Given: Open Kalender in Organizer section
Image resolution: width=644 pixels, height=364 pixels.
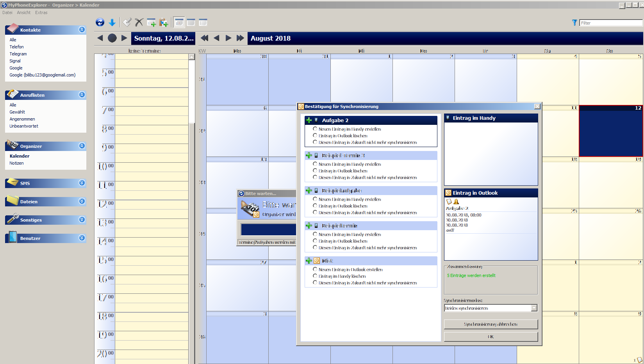Looking at the screenshot, I should tap(20, 156).
